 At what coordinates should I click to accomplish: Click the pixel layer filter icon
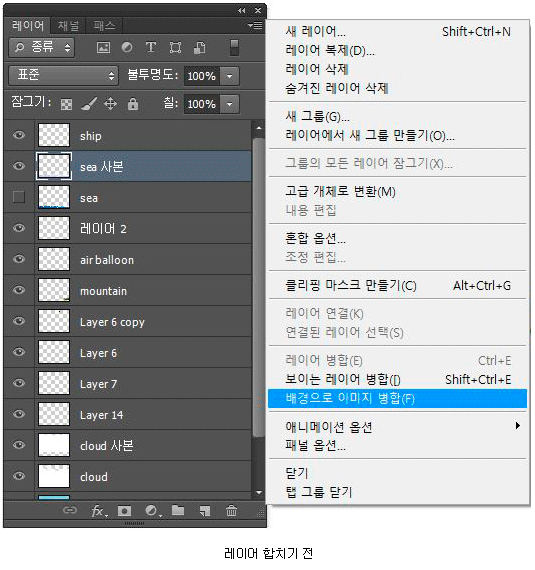point(103,48)
